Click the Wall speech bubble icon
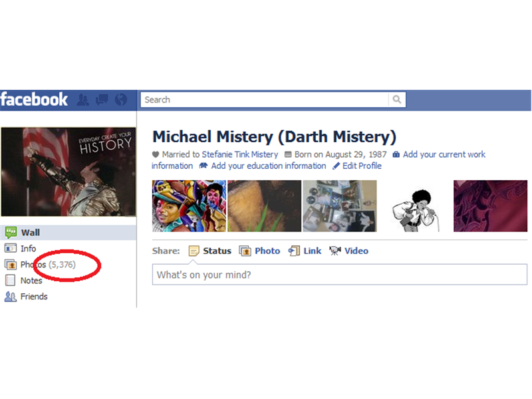532x399 pixels. 11,232
